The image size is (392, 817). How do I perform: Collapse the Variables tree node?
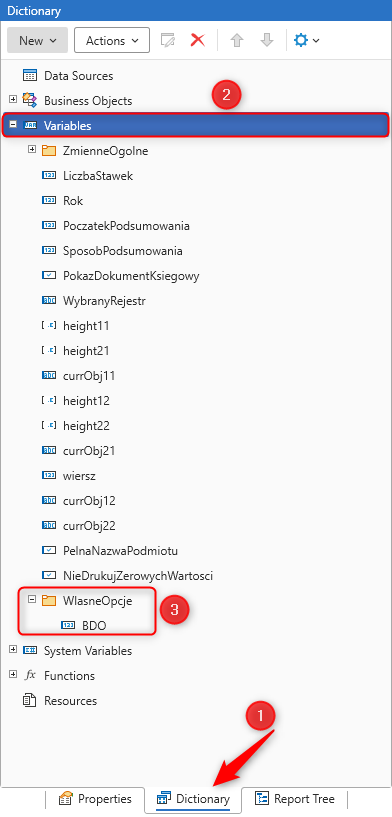pos(13,125)
